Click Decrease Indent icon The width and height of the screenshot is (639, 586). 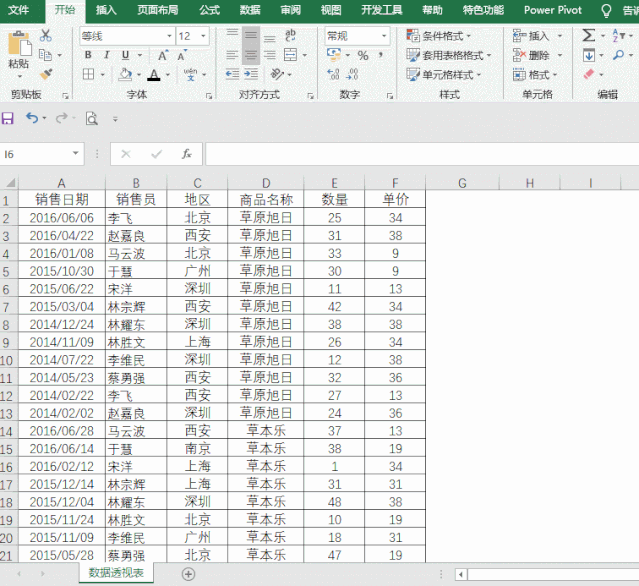232,74
